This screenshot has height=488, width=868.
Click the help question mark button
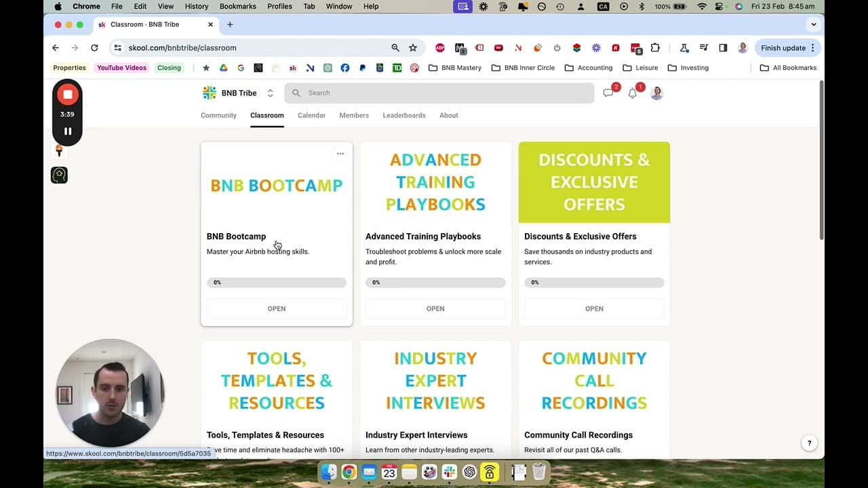tap(809, 443)
